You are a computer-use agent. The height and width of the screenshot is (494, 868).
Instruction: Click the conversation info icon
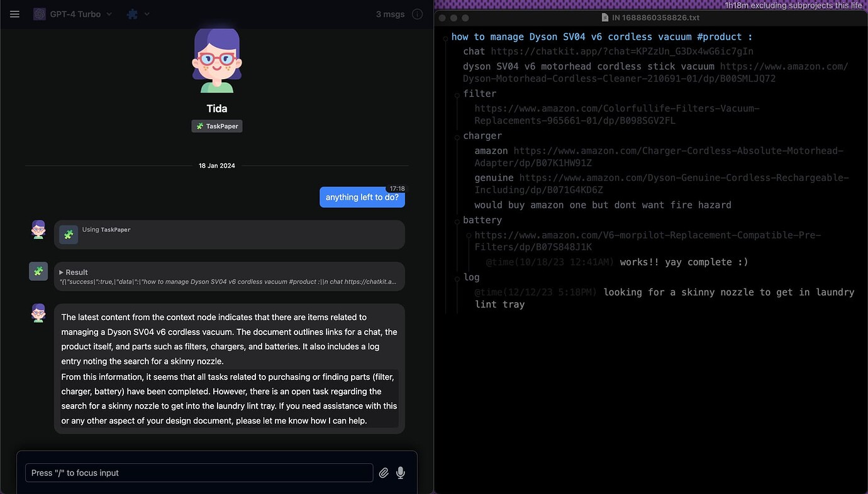click(x=417, y=14)
